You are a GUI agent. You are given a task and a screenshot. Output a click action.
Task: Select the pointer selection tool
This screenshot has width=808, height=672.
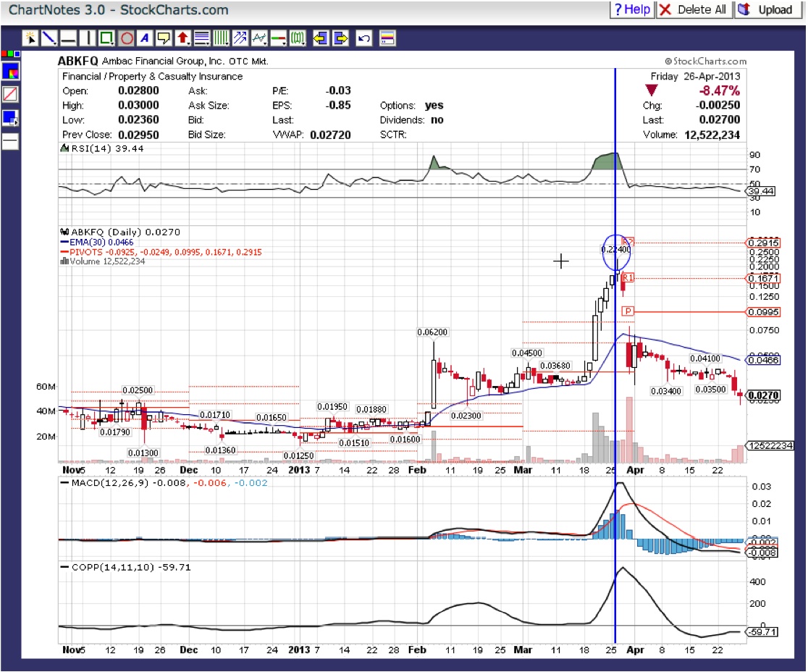tap(30, 38)
